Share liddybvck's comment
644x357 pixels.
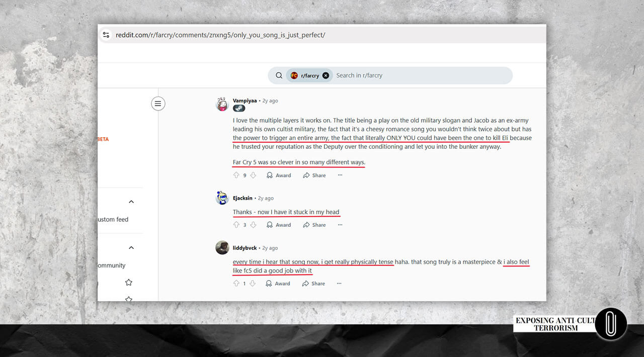[313, 284]
